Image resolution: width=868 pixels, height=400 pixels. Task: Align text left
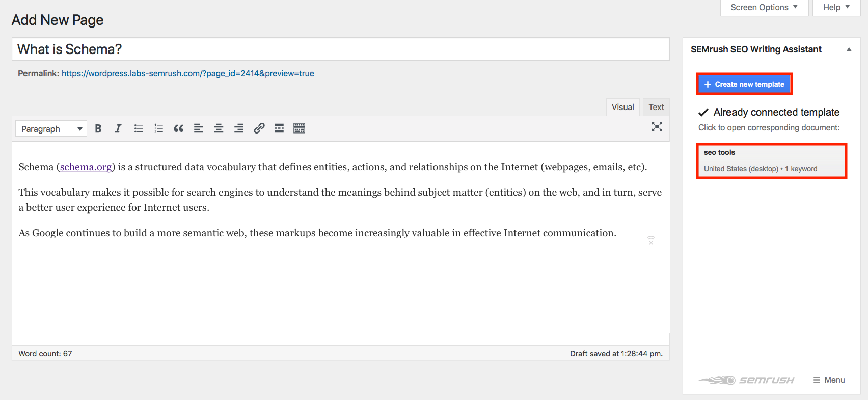199,128
